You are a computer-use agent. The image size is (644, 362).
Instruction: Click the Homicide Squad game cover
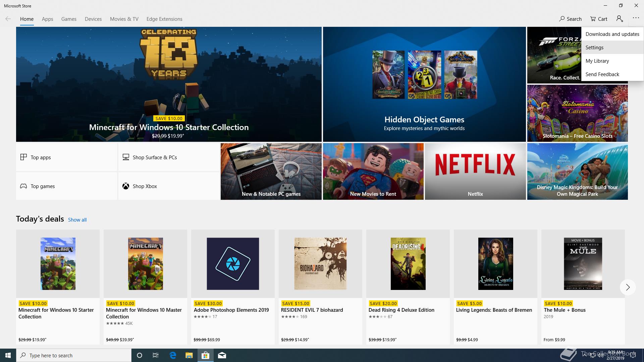point(424,75)
